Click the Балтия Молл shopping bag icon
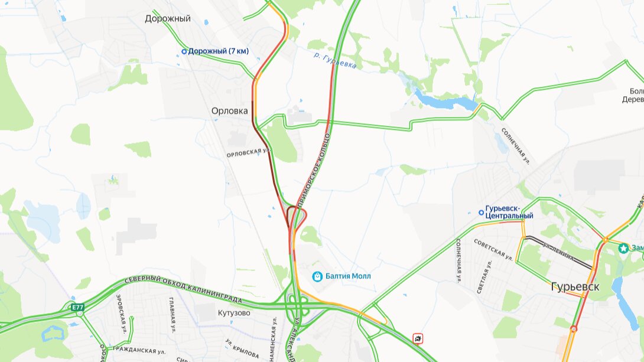 coord(317,276)
